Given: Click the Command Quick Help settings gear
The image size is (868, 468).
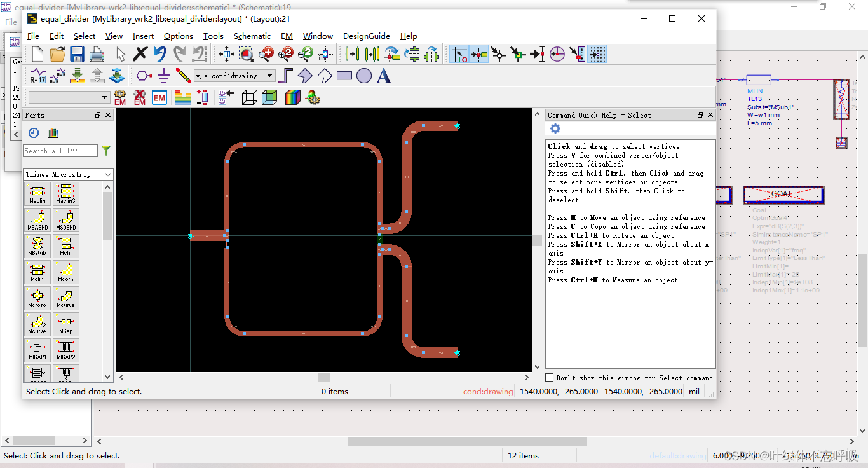Looking at the screenshot, I should pos(555,129).
